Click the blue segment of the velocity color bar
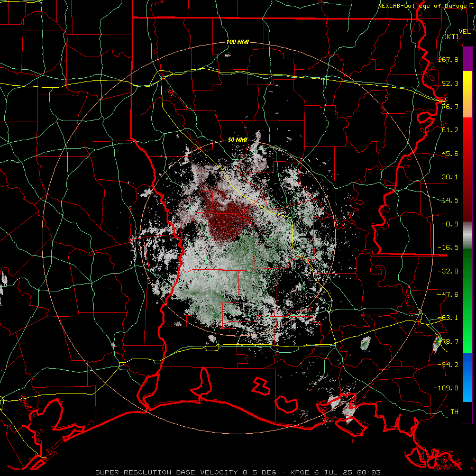Image resolution: width=476 pixels, height=476 pixels. [x=467, y=377]
